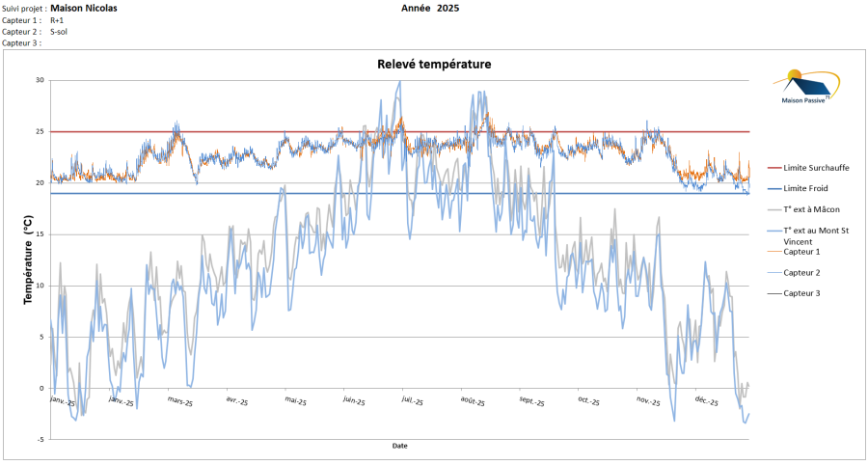Screen dimensions: 868x465
Task: Click the Capteur 3 legend entry
Action: click(x=802, y=293)
